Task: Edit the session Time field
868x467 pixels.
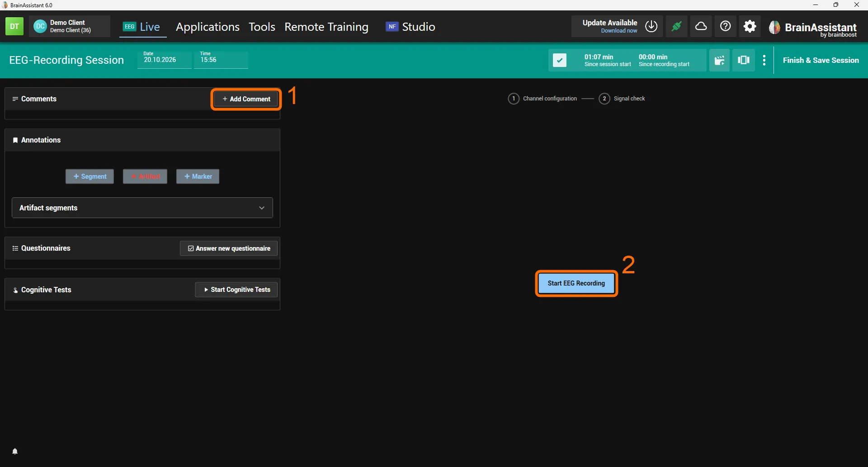Action: (x=221, y=60)
